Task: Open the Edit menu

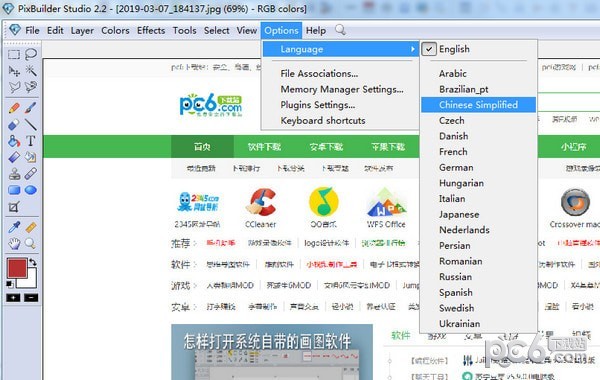Action: 55,30
